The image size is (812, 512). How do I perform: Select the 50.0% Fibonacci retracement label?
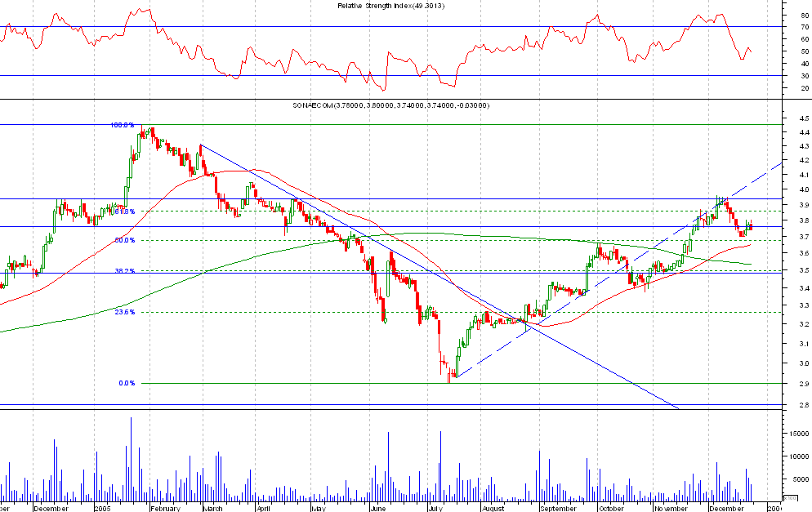tap(124, 240)
